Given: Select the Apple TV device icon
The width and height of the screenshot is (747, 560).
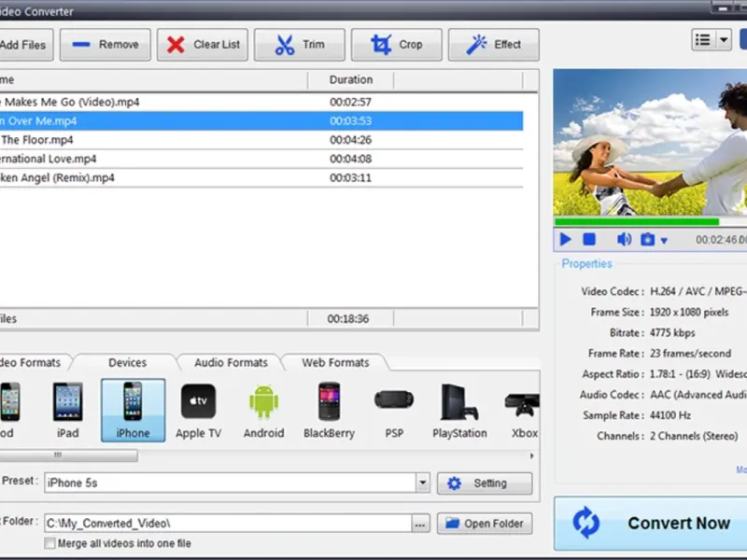Looking at the screenshot, I should coord(198,410).
